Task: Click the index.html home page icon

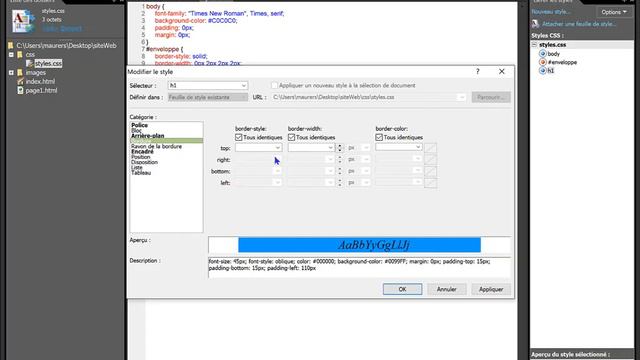Action: click(x=20, y=82)
